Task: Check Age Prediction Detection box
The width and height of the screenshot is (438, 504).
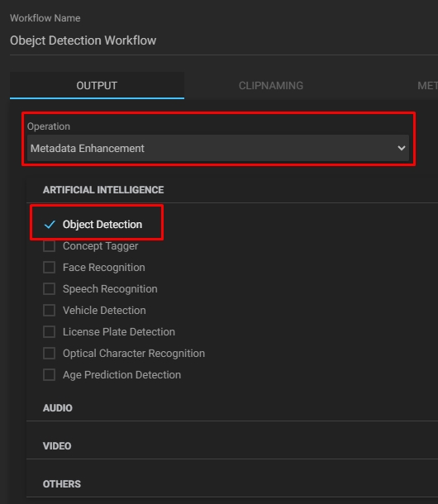Action: tap(50, 375)
